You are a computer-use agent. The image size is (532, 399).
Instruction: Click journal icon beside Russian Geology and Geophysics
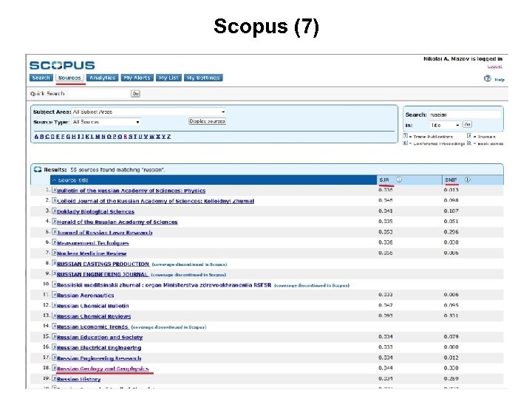click(54, 368)
